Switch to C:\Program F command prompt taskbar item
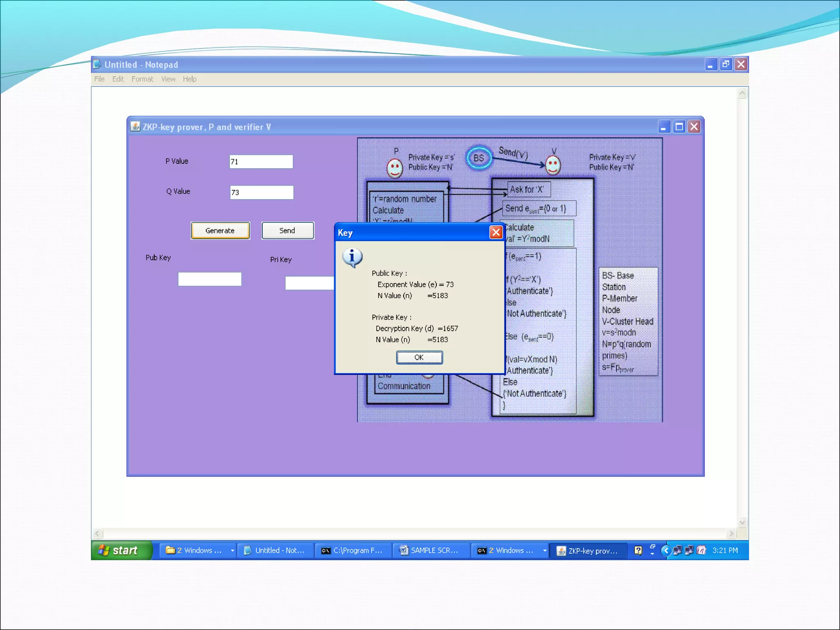This screenshot has width=840, height=630. 353,550
